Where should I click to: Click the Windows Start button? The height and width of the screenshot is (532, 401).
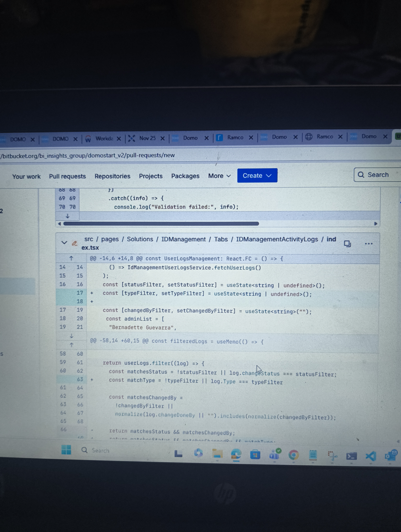[x=66, y=449]
